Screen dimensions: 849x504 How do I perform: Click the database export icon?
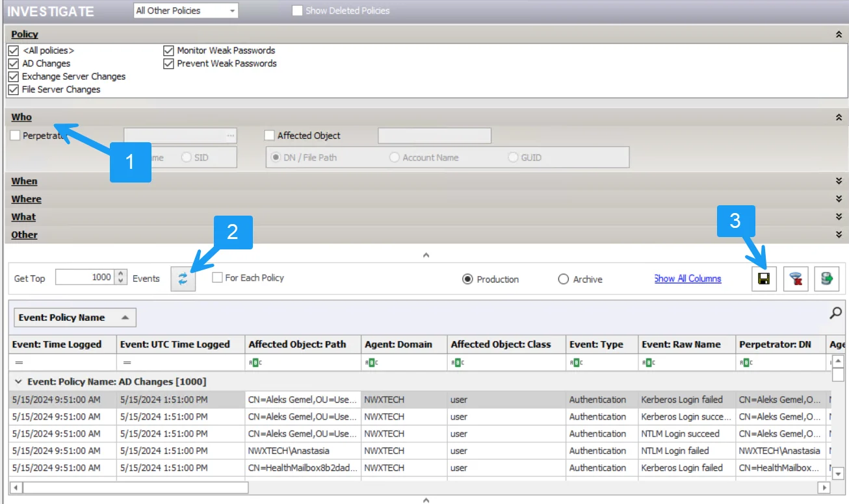pos(826,279)
